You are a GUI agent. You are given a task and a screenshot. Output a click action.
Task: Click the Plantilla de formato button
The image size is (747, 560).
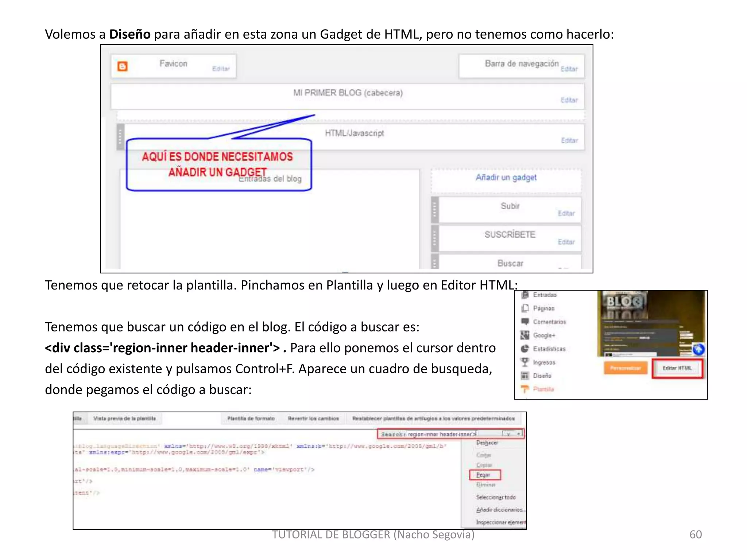(251, 419)
